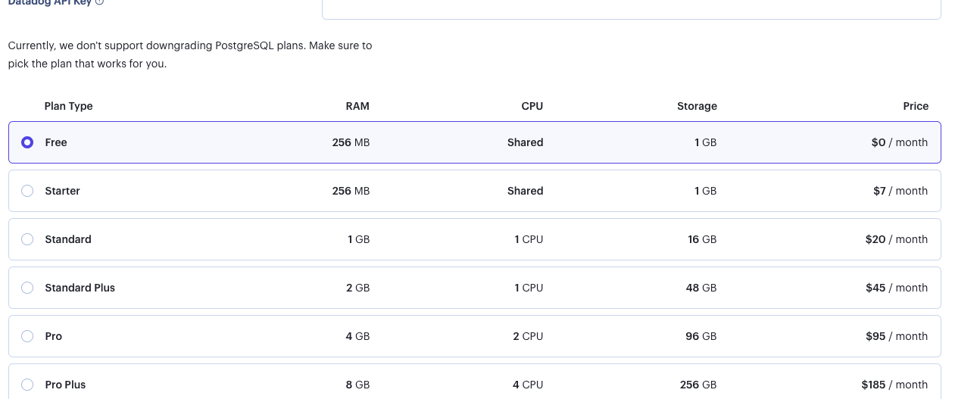Select the Free plan radio button
The image size is (980, 399).
pyautogui.click(x=27, y=142)
